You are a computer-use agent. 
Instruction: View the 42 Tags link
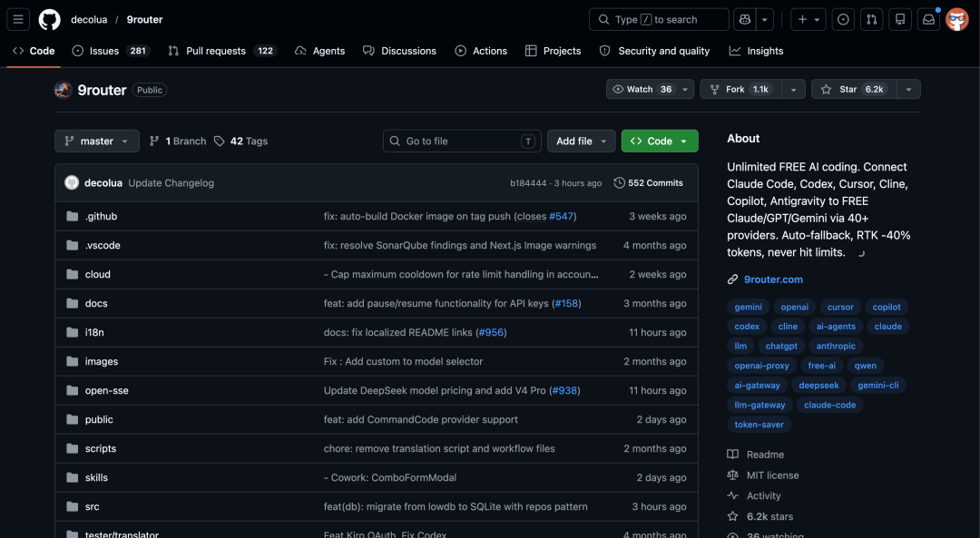240,142
